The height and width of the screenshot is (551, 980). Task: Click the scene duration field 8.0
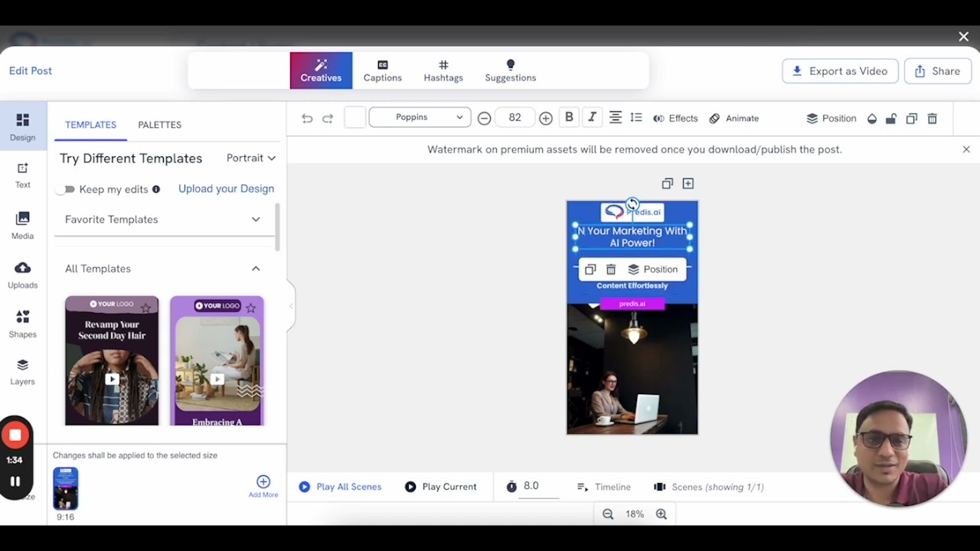[x=540, y=487]
